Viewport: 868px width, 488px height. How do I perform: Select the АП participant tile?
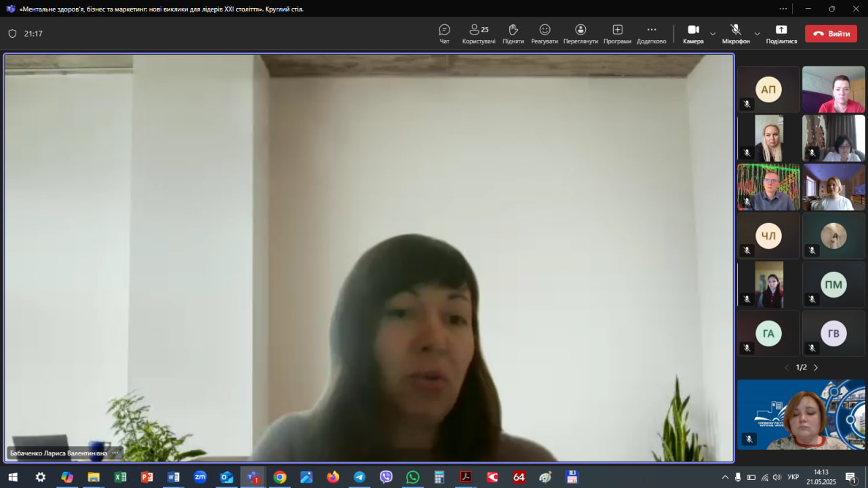click(768, 89)
